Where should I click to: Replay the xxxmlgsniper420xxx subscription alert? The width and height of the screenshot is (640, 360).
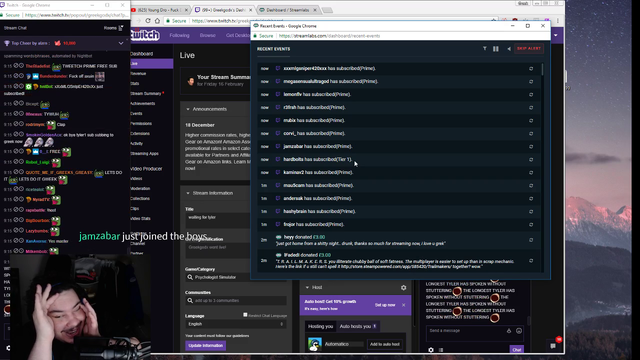tap(531, 69)
